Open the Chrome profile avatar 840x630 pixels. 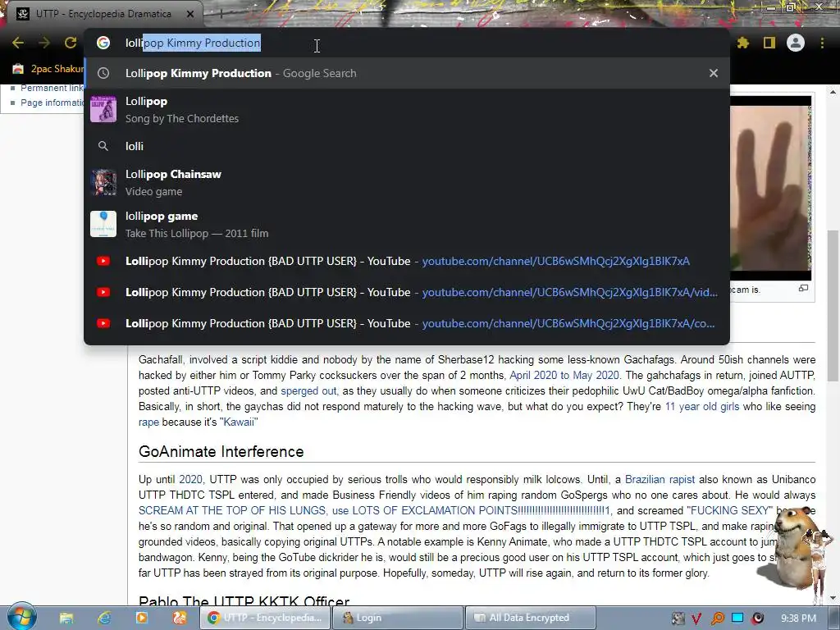(796, 43)
